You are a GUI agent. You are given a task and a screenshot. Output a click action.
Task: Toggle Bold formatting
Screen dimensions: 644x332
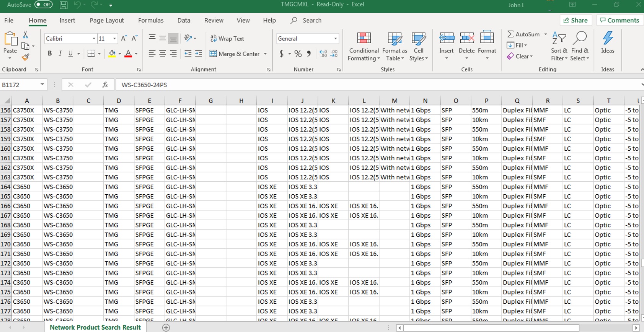click(x=50, y=54)
